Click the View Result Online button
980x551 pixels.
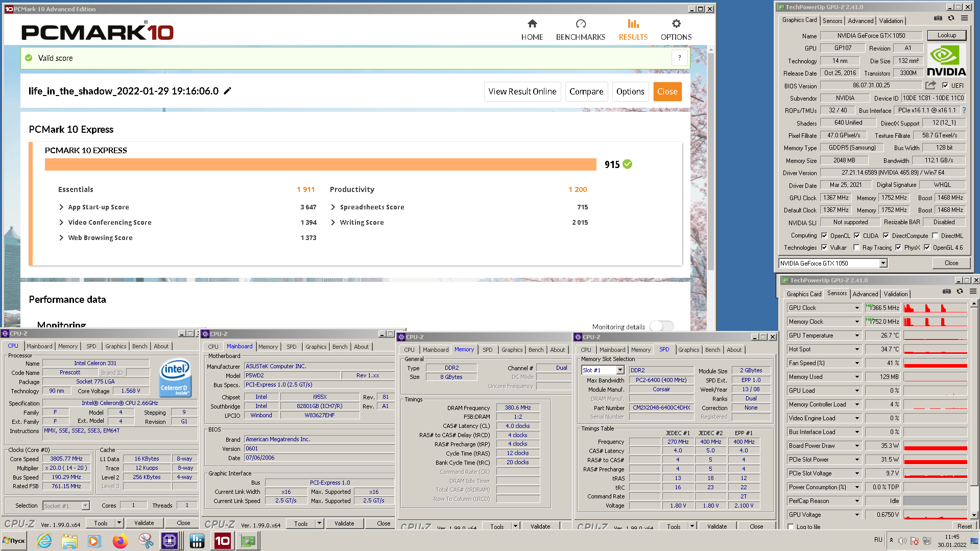coord(522,91)
